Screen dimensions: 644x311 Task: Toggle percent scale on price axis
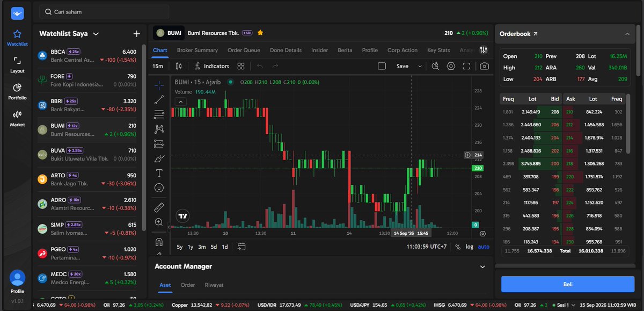tap(458, 247)
